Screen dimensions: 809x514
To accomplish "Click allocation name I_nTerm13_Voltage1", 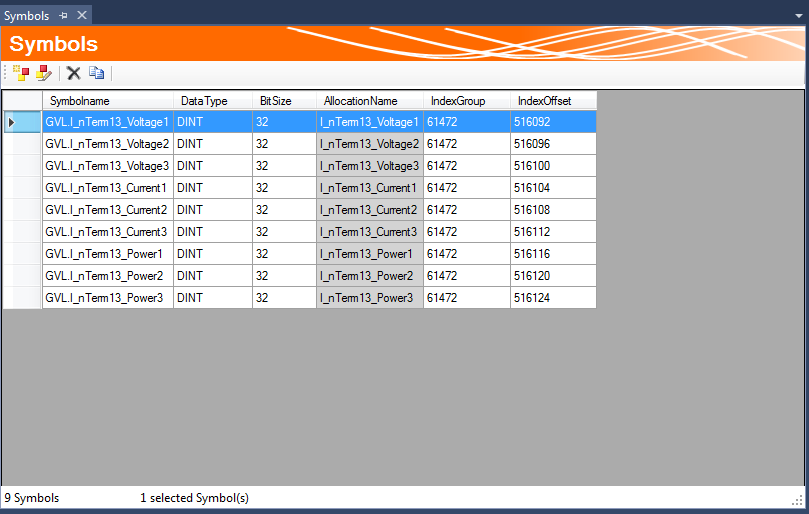I will point(370,122).
